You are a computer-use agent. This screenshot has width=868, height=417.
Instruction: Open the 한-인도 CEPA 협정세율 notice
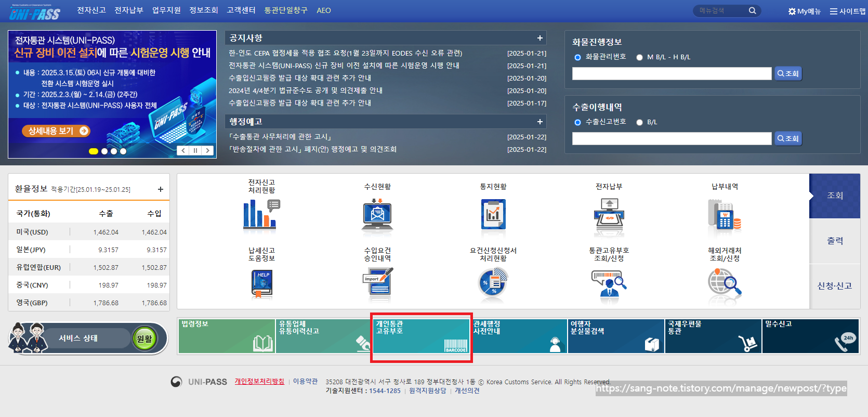pyautogui.click(x=346, y=53)
